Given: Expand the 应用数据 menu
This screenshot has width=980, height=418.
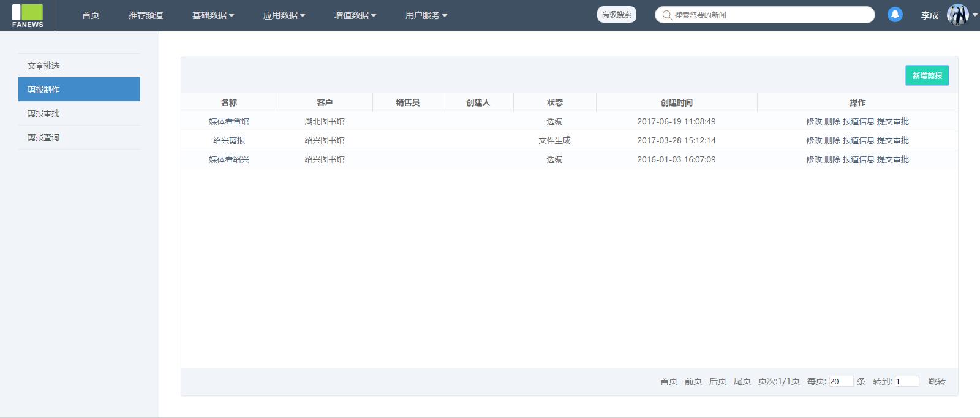Looking at the screenshot, I should coord(284,15).
